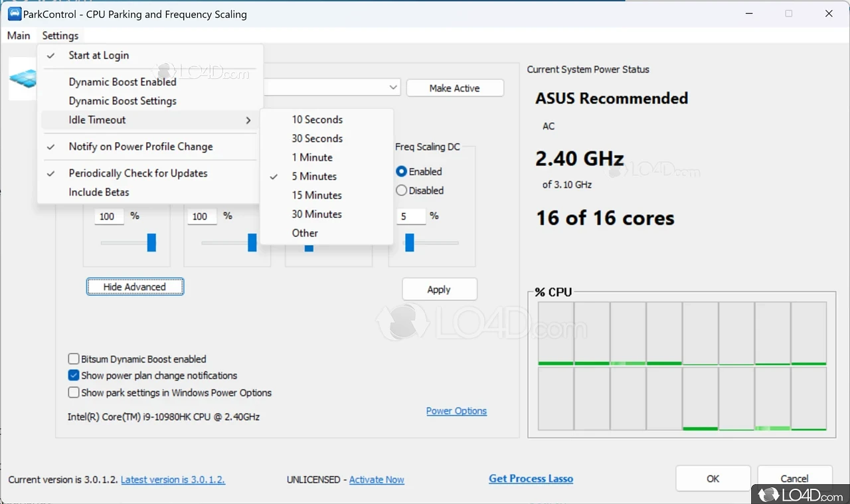Viewport: 850px width, 504px height.
Task: Click the Hide Advanced button
Action: pos(135,287)
